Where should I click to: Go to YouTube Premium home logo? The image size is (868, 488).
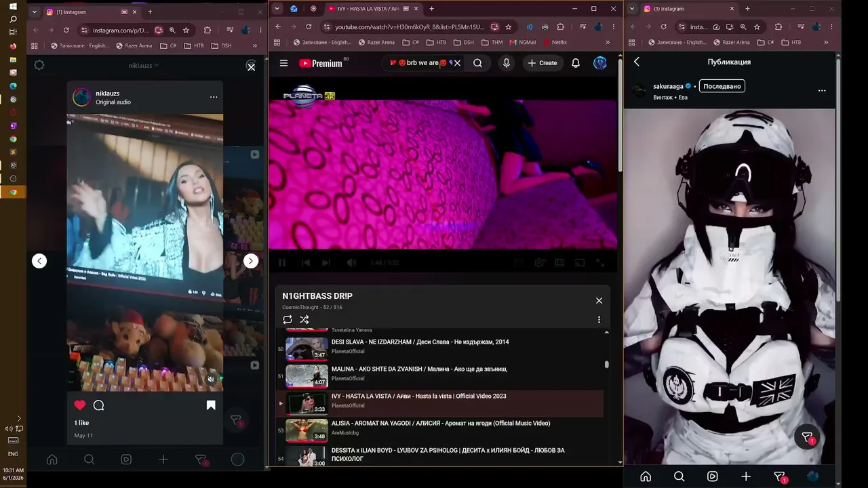click(x=321, y=63)
